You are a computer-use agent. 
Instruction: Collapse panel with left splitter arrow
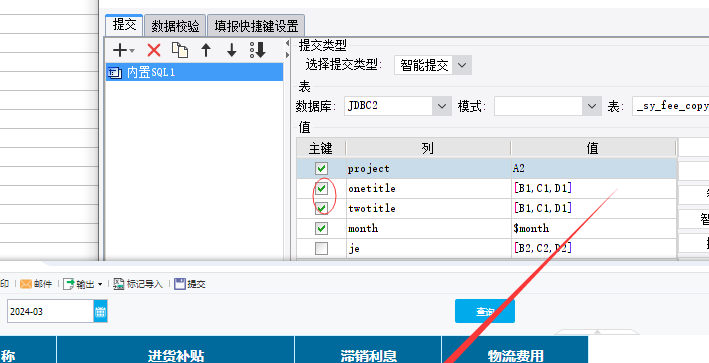click(x=287, y=43)
